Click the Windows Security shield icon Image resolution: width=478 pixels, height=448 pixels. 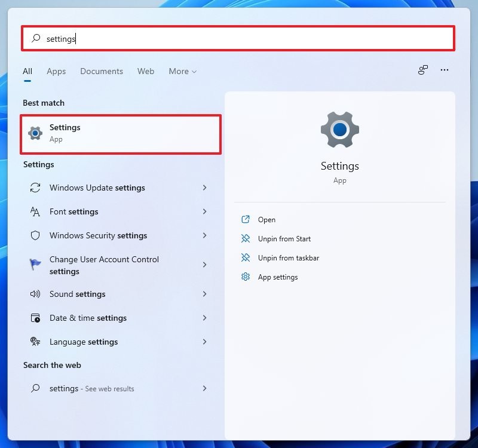(35, 235)
